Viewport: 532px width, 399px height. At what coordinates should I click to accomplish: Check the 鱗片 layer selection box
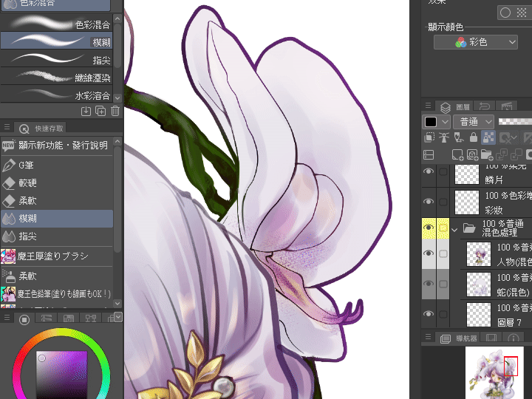pyautogui.click(x=443, y=171)
